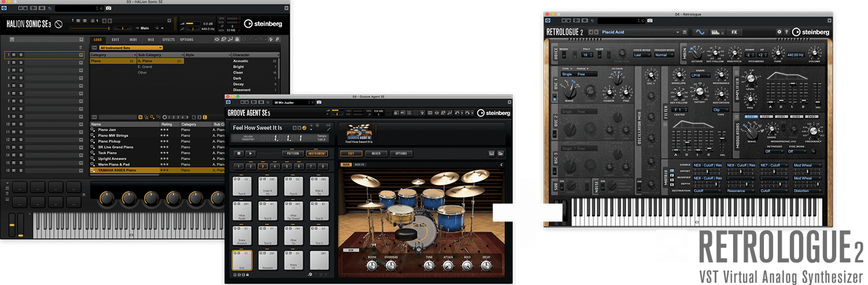Viewport: 868px width, 285px height.
Task: Select Upright Answers preset in HALion list
Action: click(113, 158)
